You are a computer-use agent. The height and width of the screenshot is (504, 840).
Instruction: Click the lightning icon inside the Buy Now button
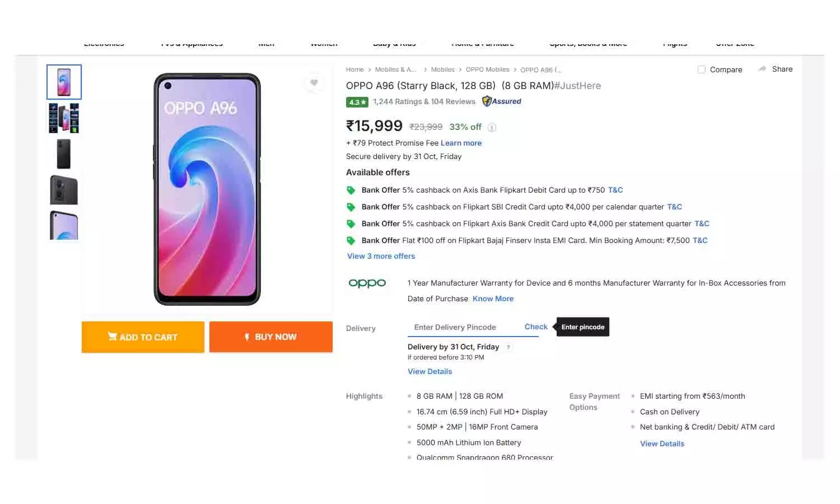click(x=248, y=337)
